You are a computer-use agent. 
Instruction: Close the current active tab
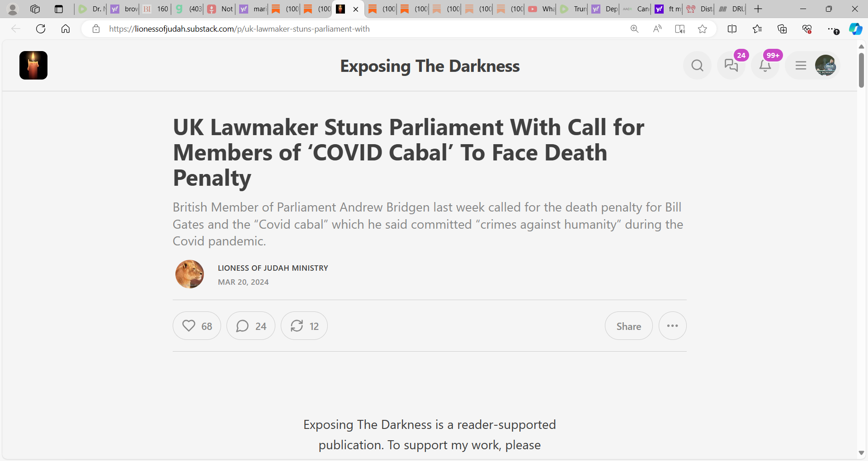tap(356, 9)
